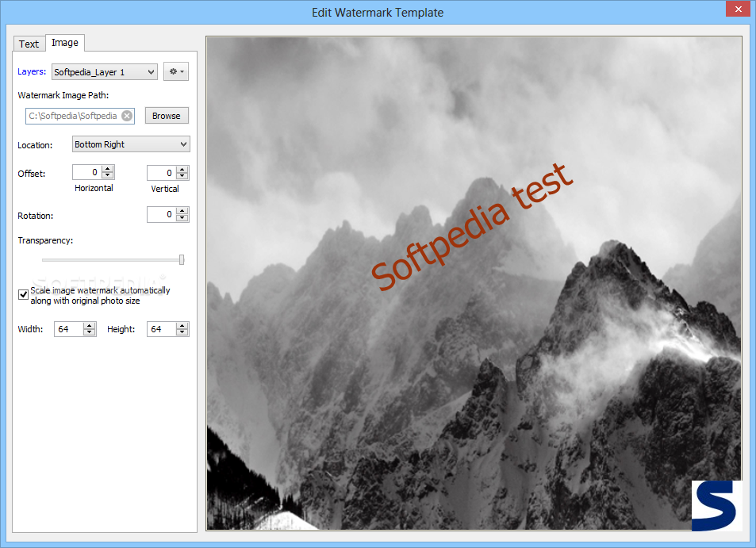The height and width of the screenshot is (548, 756).
Task: Increase the Horizontal offset value
Action: [x=108, y=169]
